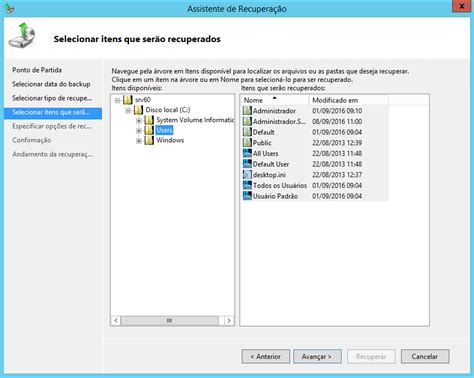Select the Users folder in tree
The width and height of the screenshot is (474, 378).
(x=164, y=130)
